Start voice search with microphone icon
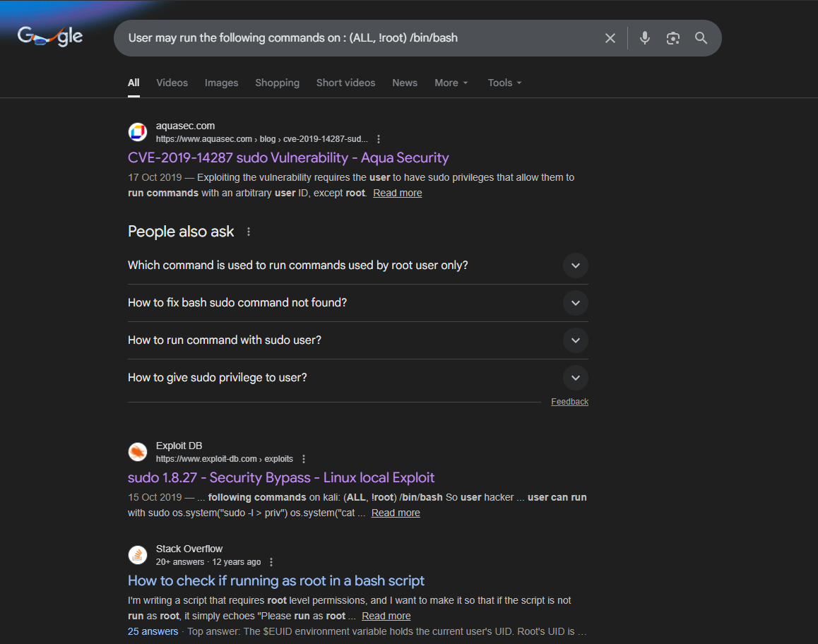Image resolution: width=818 pixels, height=644 pixels. click(644, 38)
